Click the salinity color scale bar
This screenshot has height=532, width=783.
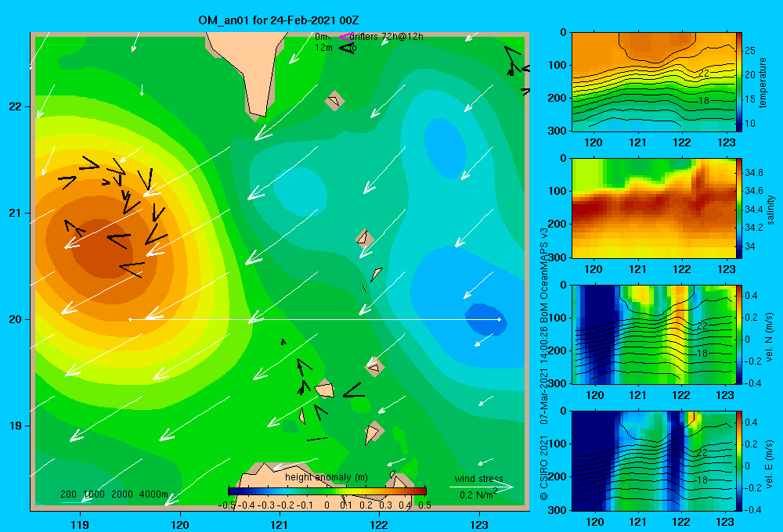coord(739,209)
